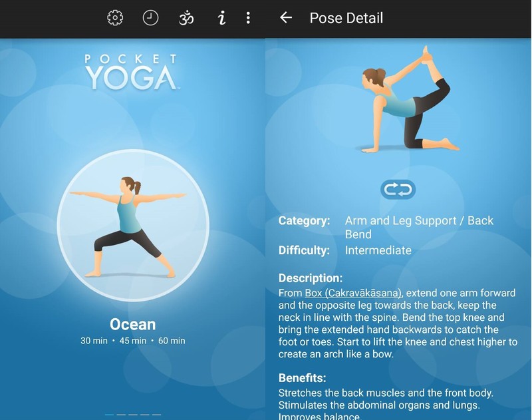Open the settings gear icon
Screen dimensions: 532x420
pyautogui.click(x=115, y=18)
